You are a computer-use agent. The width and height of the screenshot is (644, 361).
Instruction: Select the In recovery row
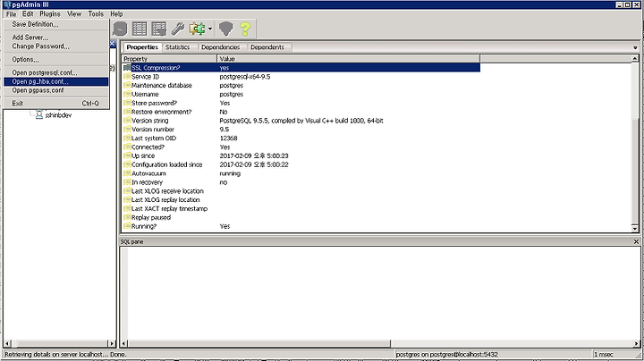pos(301,182)
